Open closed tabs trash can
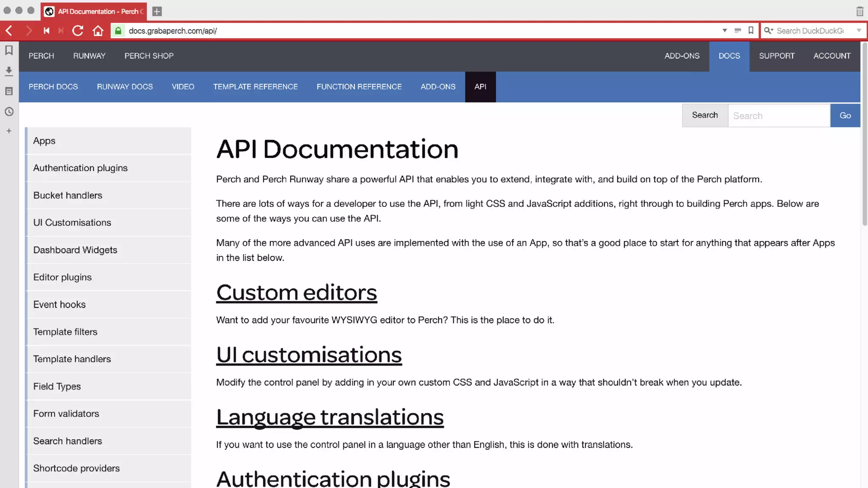The image size is (868, 488). pos(860,11)
